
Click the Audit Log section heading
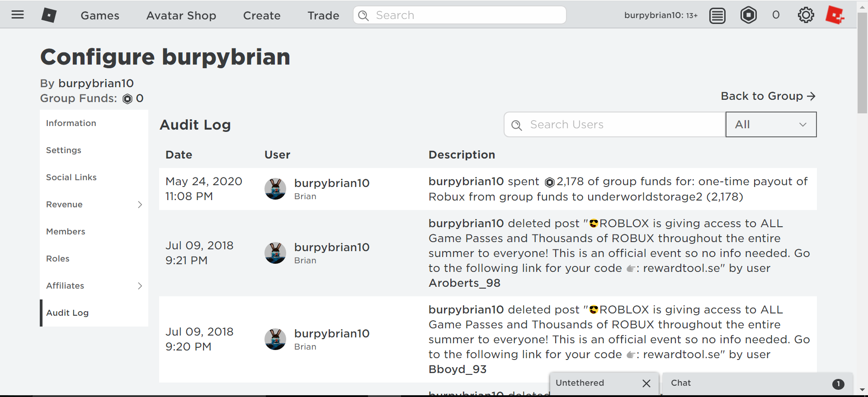(195, 125)
